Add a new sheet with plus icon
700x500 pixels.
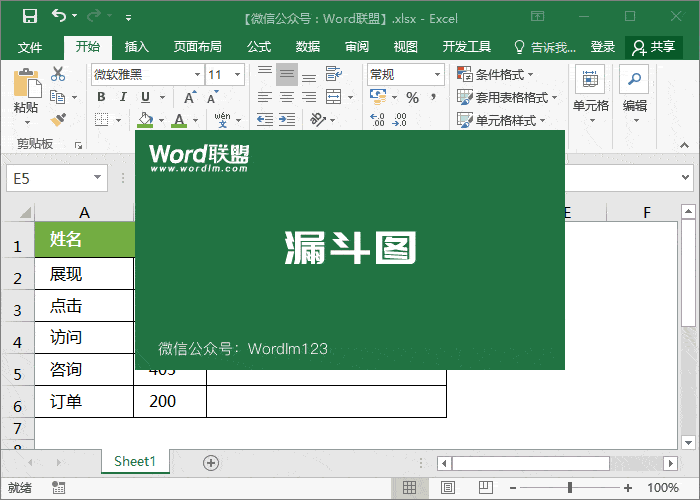pyautogui.click(x=211, y=463)
